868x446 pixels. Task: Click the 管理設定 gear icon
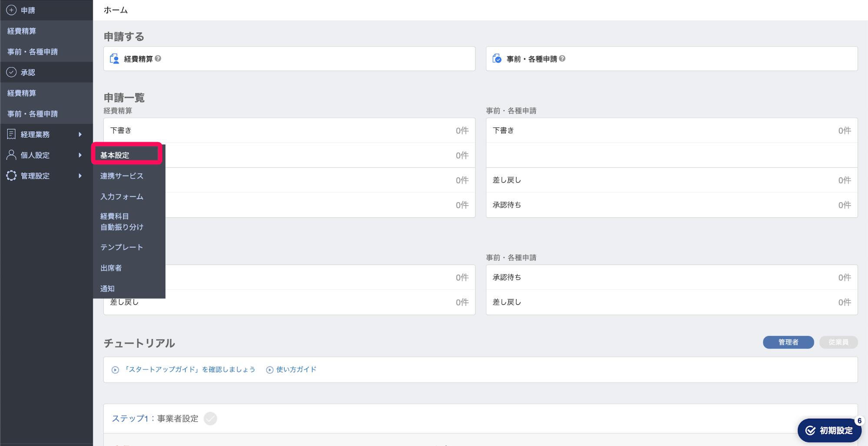[11, 176]
